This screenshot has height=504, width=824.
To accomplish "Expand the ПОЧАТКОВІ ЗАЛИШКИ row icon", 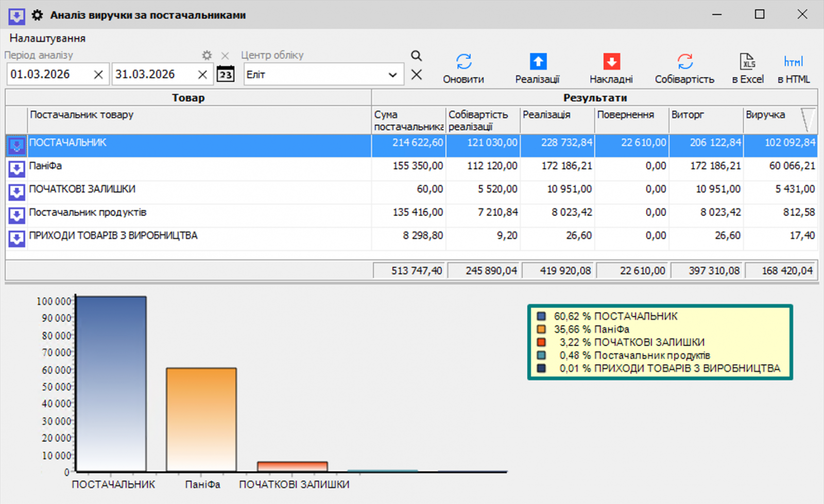I will click(x=16, y=192).
